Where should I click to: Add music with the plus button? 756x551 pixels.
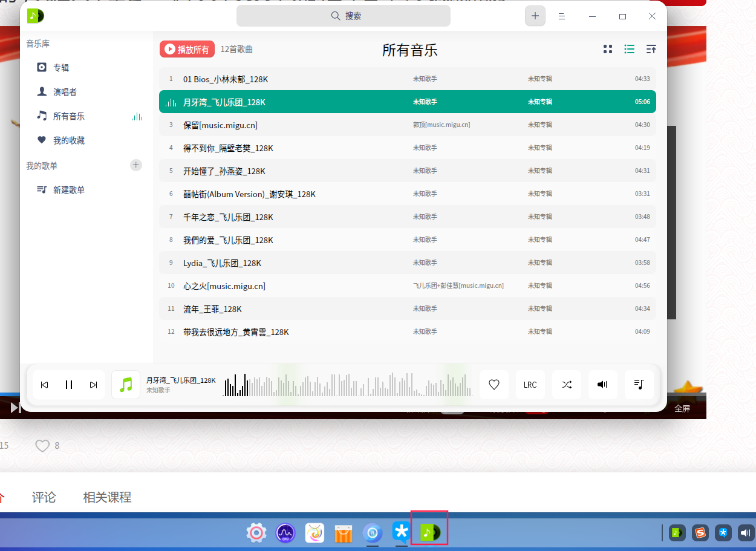coord(535,16)
